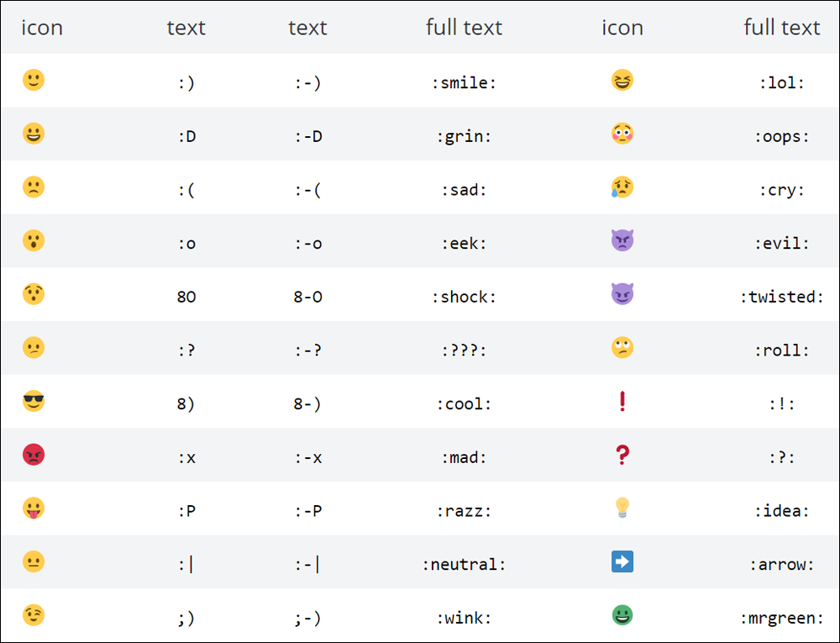The height and width of the screenshot is (643, 840).
Task: Click the :neutral: full text code
Action: pyautogui.click(x=464, y=564)
